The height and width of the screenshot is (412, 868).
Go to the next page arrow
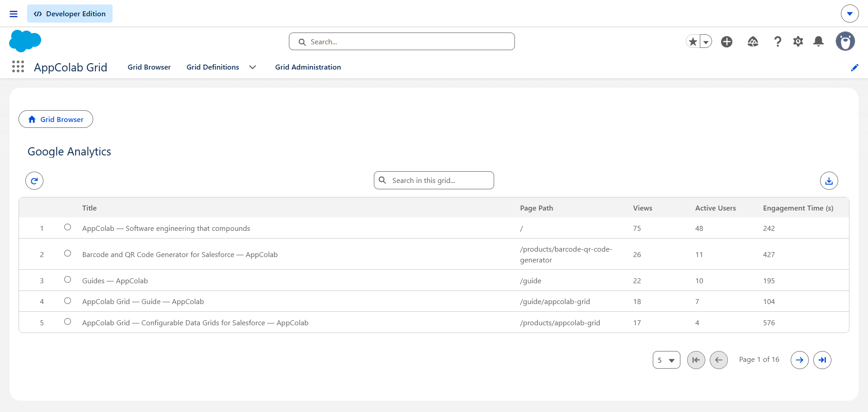800,360
